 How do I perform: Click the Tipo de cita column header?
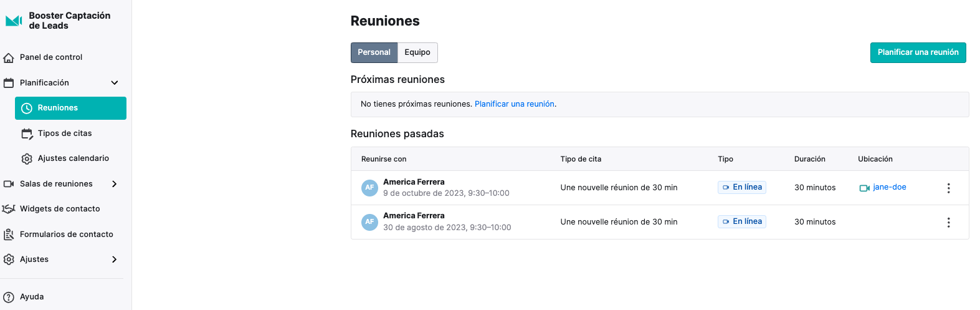point(581,159)
